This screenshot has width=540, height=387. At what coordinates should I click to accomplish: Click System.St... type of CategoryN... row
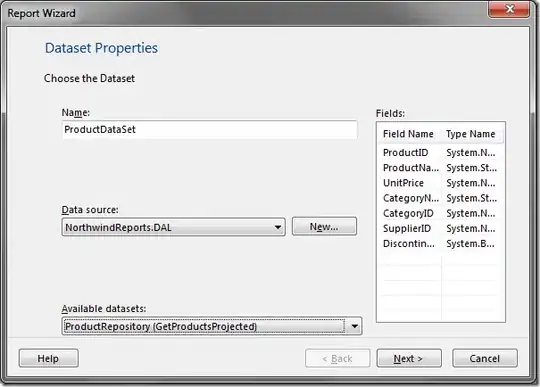tap(471, 198)
